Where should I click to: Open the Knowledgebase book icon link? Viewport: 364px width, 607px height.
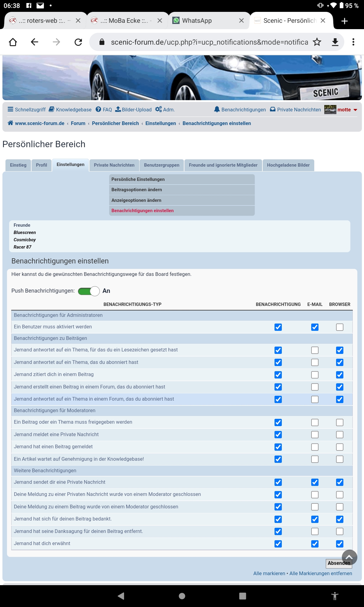pyautogui.click(x=70, y=110)
